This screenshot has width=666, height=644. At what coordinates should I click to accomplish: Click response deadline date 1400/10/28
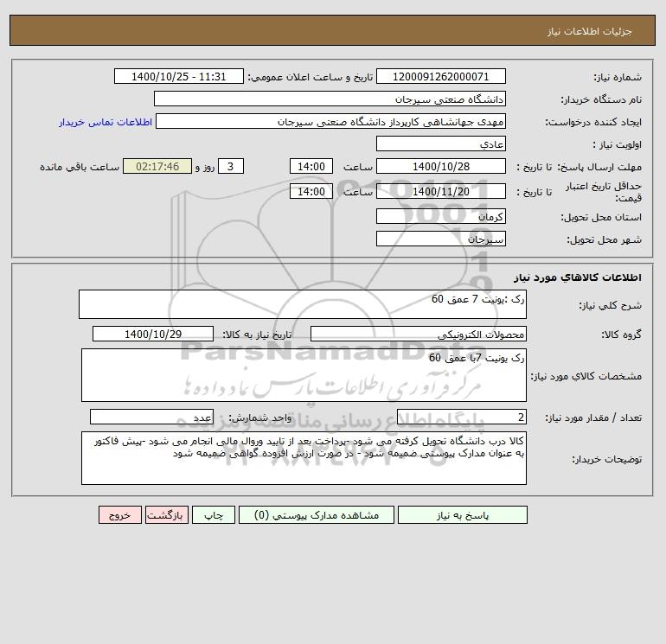click(441, 167)
